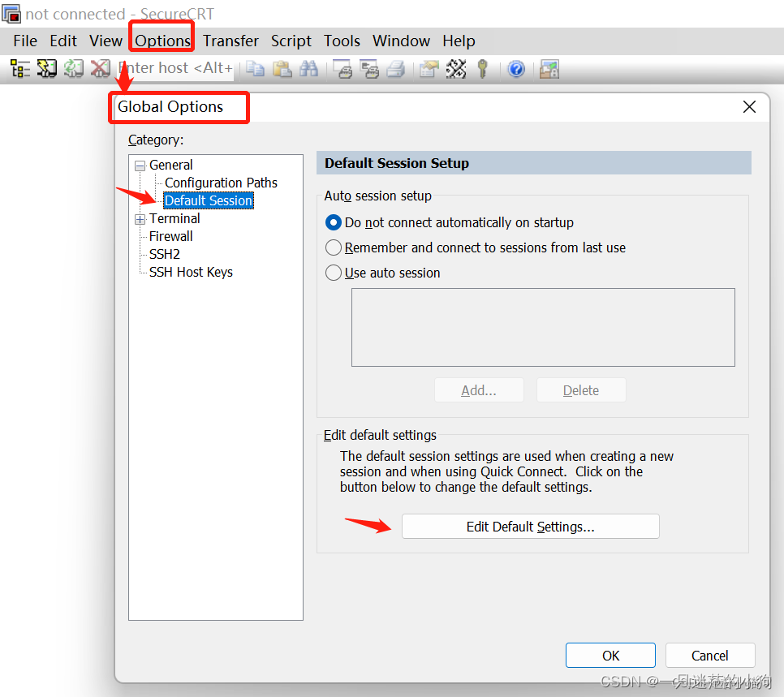This screenshot has width=784, height=697.
Task: Click the blue Help question mark icon
Action: [516, 68]
